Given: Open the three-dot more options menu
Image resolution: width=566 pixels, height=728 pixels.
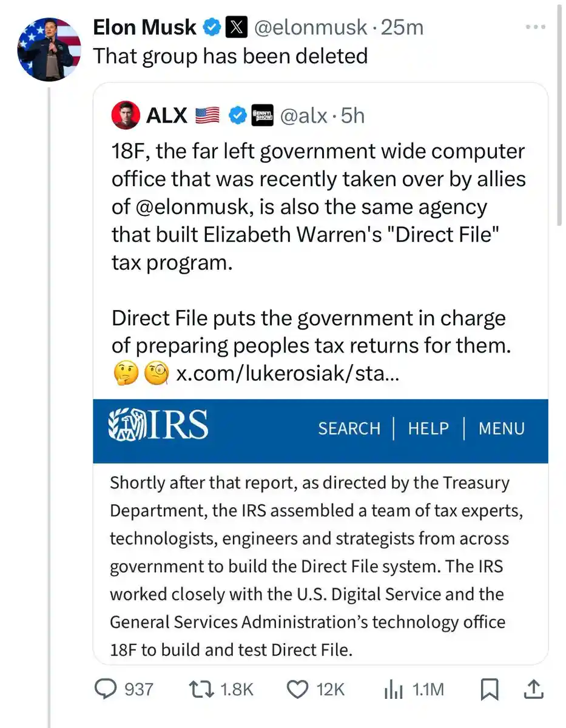Looking at the screenshot, I should coord(536,27).
